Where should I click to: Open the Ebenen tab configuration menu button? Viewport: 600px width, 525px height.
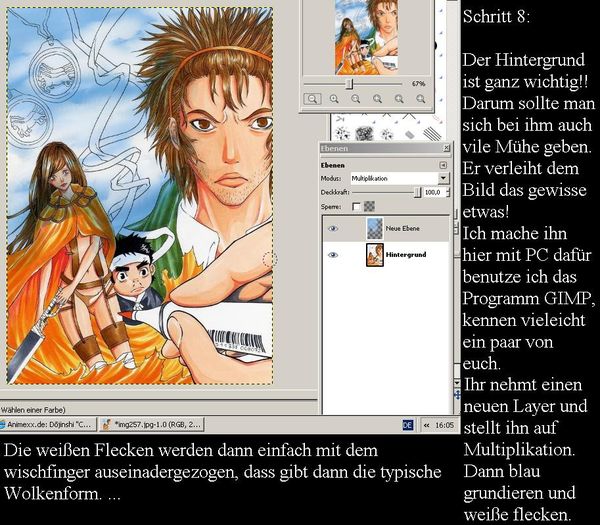[x=443, y=165]
